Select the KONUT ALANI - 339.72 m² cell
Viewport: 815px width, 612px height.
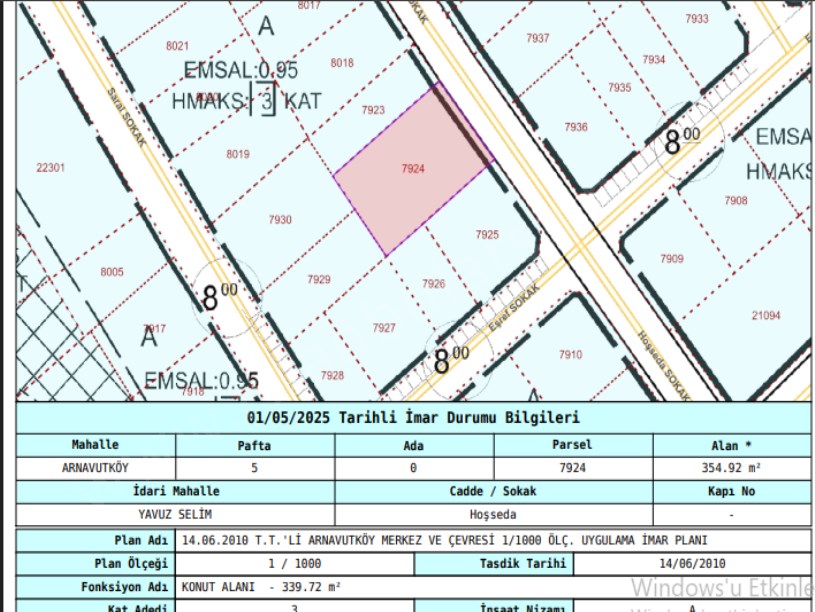point(261,588)
